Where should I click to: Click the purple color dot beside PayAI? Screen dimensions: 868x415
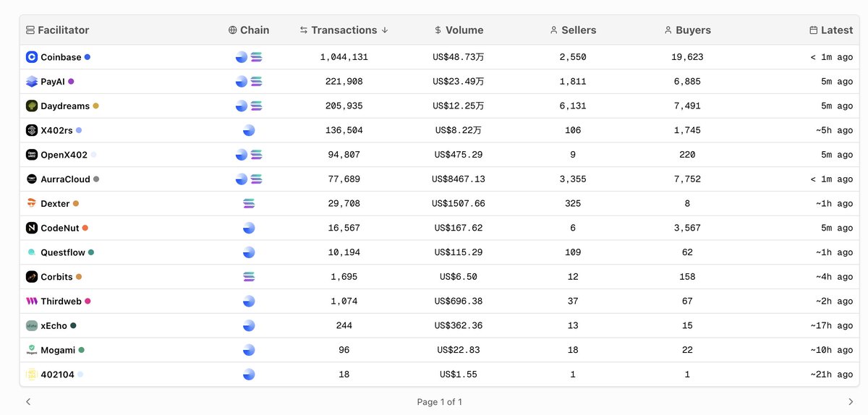71,82
